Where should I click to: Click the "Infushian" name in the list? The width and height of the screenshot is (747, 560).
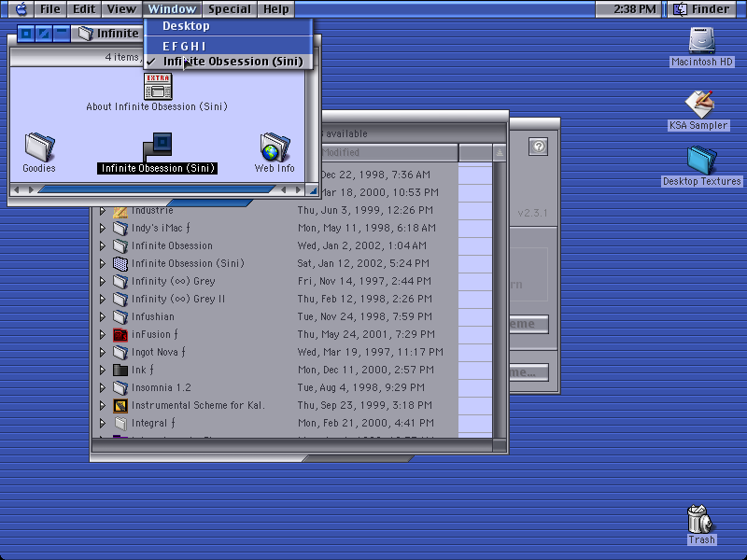pos(153,316)
